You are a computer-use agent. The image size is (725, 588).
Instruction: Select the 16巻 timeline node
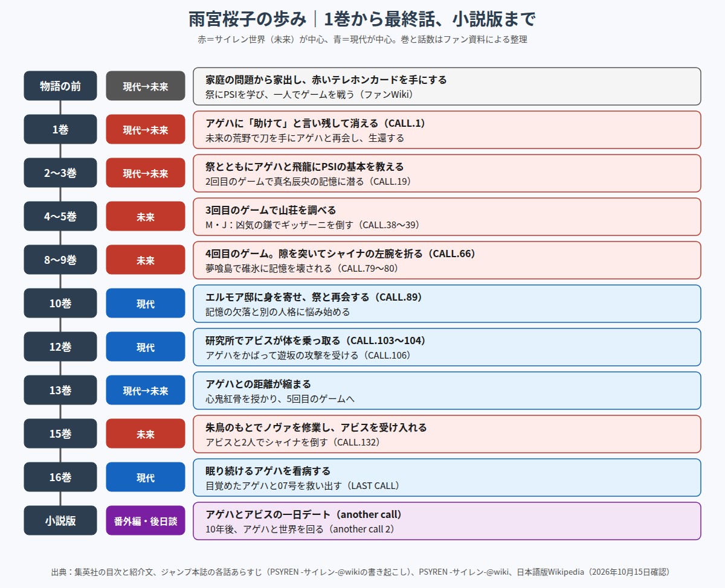(60, 477)
